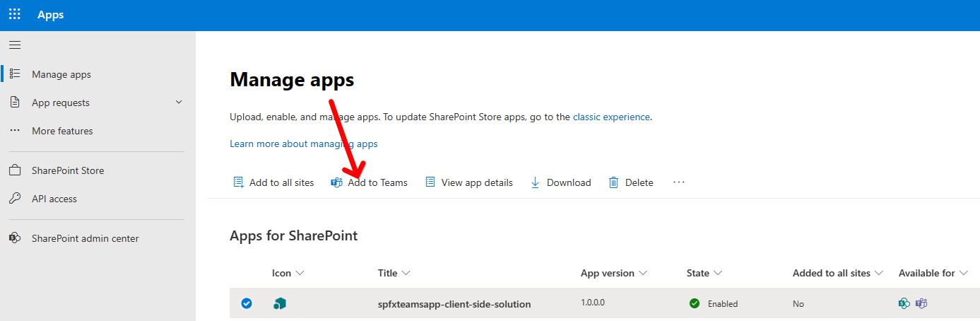Open Added to all sites column dropdown
The height and width of the screenshot is (321, 980).
[879, 273]
